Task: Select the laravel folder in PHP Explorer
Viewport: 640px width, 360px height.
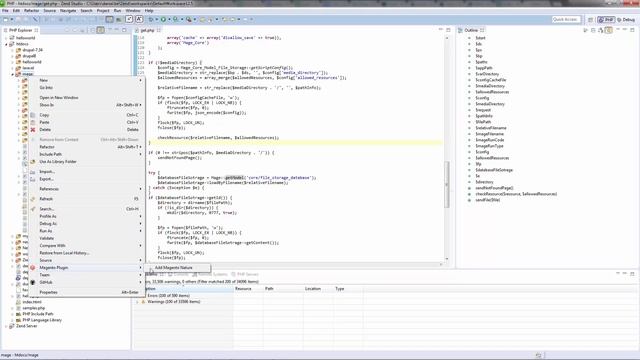Action: point(28,68)
